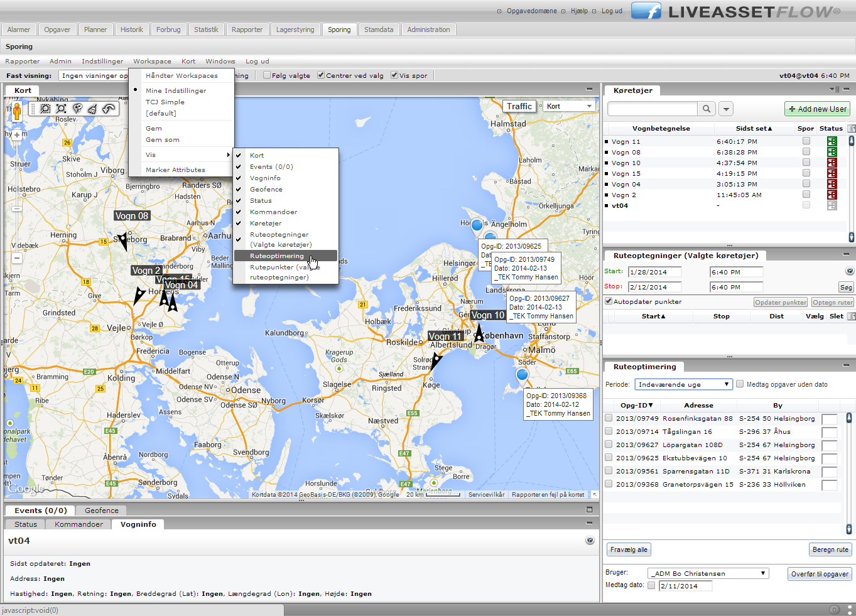The image size is (856, 616).
Task: Click the Start date input field
Action: click(655, 272)
